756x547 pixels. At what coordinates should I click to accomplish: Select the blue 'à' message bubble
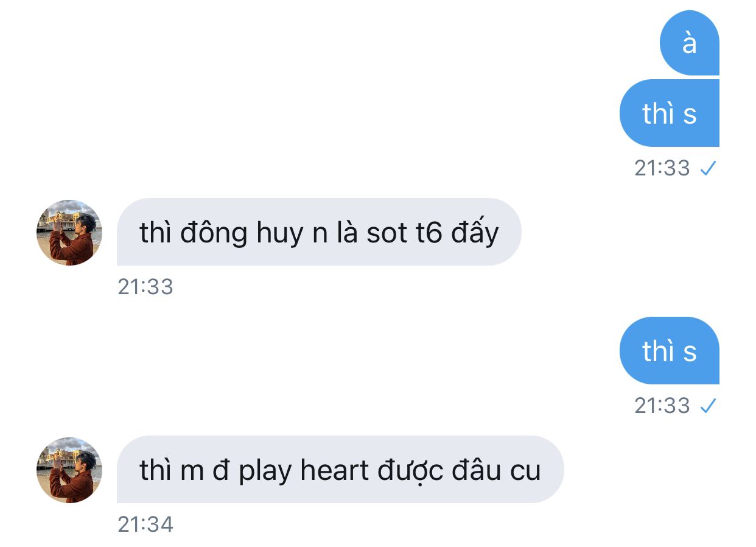pos(690,43)
